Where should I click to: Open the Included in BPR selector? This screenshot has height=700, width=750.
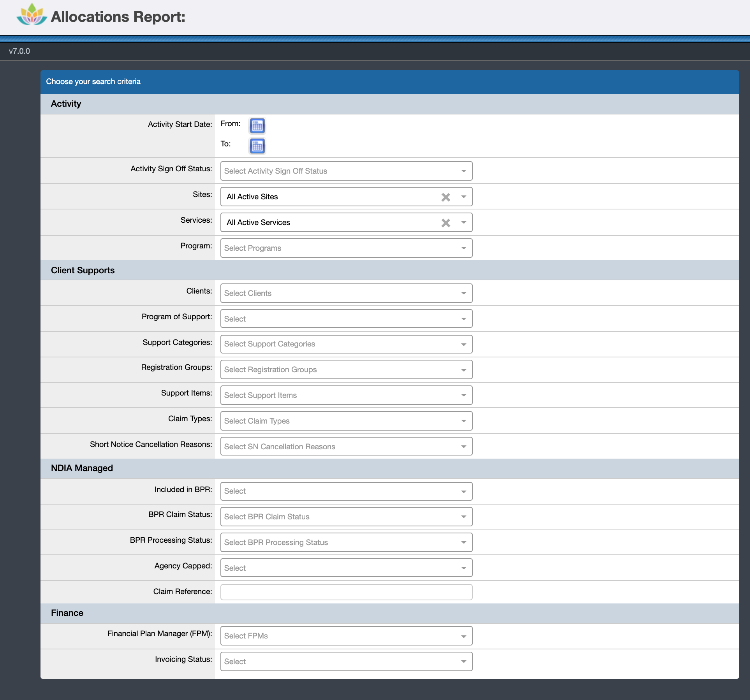[346, 491]
